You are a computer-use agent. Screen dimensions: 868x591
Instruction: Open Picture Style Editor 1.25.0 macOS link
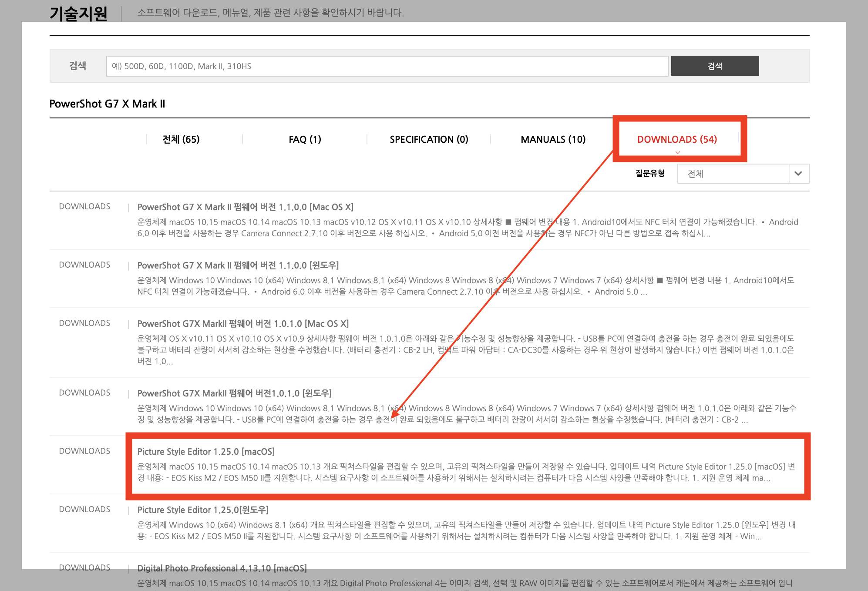click(x=206, y=452)
